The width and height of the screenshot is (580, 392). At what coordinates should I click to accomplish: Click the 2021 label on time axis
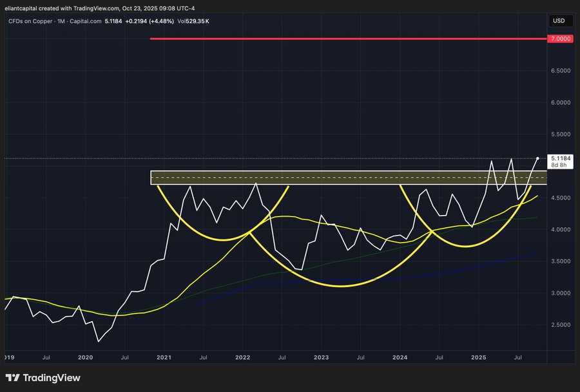tap(164, 356)
